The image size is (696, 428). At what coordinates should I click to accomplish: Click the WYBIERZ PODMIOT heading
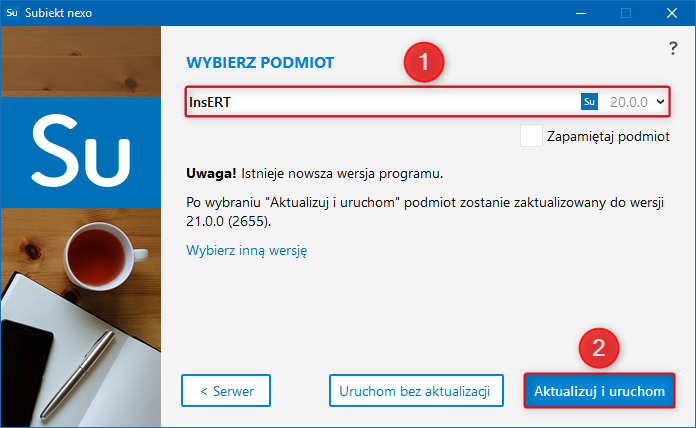tap(260, 63)
